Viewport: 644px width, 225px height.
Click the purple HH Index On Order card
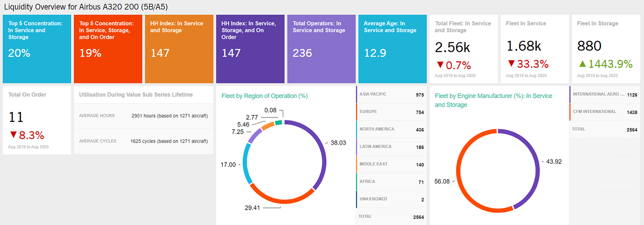point(250,49)
